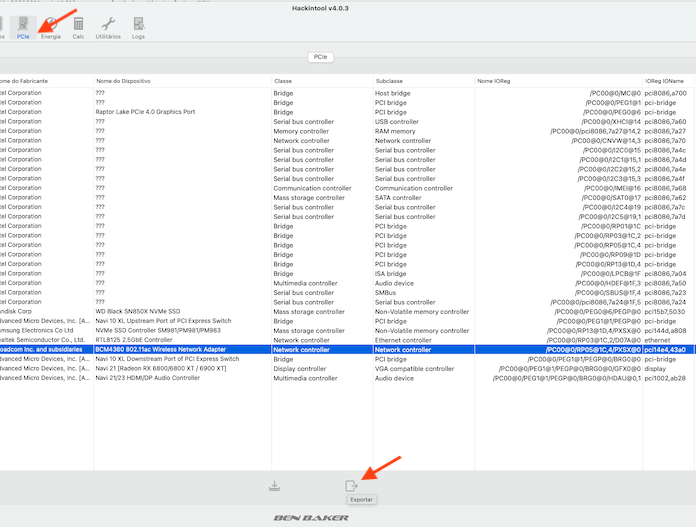Click the Memory controller class cell
This screenshot has height=527, width=696.
coord(301,131)
